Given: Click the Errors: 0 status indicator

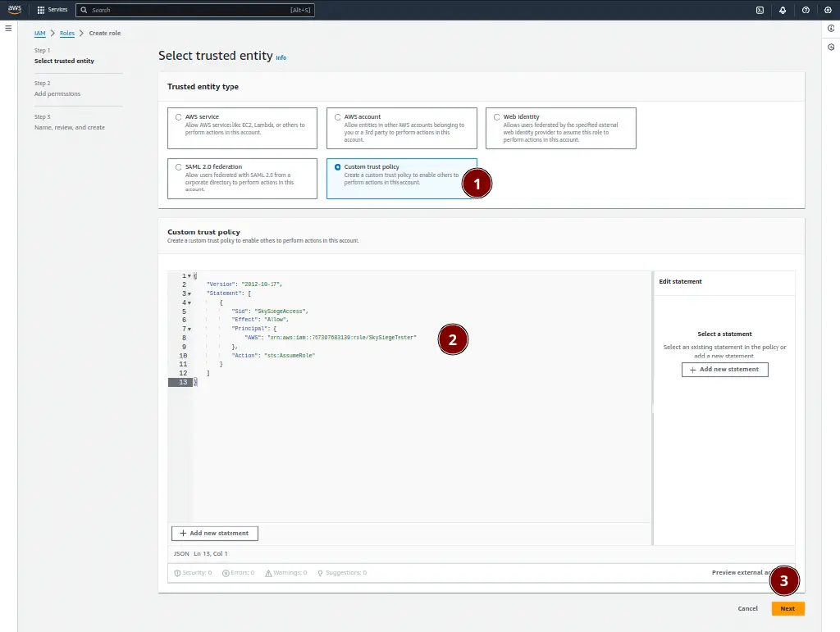Looking at the screenshot, I should pos(239,573).
